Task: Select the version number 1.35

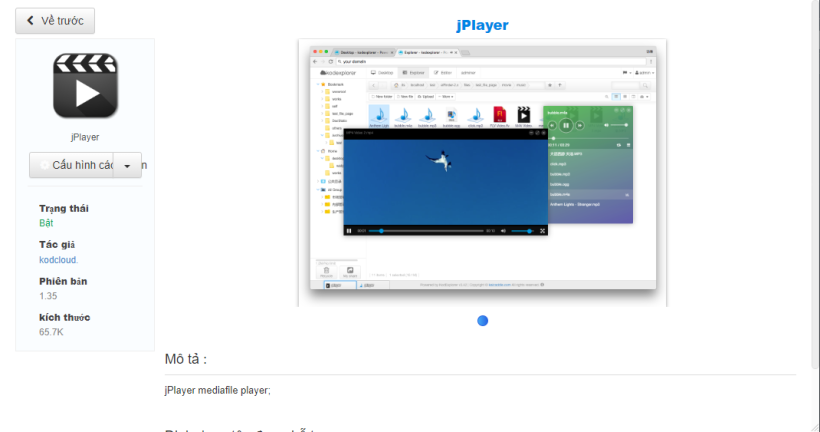Action: pyautogui.click(x=48, y=296)
